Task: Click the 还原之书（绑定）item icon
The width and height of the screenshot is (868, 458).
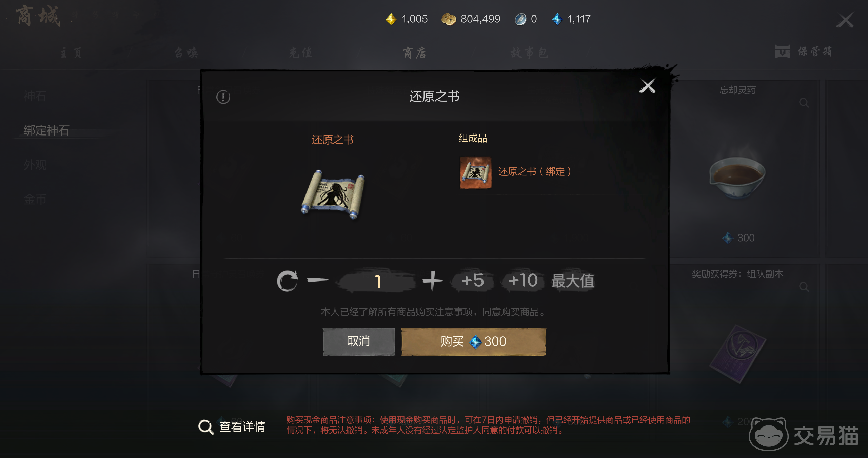Action: click(476, 172)
